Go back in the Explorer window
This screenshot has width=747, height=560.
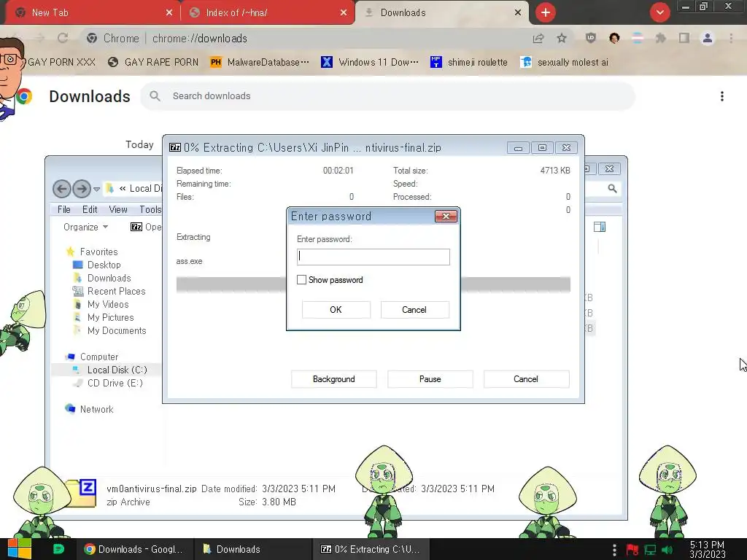[x=62, y=189]
